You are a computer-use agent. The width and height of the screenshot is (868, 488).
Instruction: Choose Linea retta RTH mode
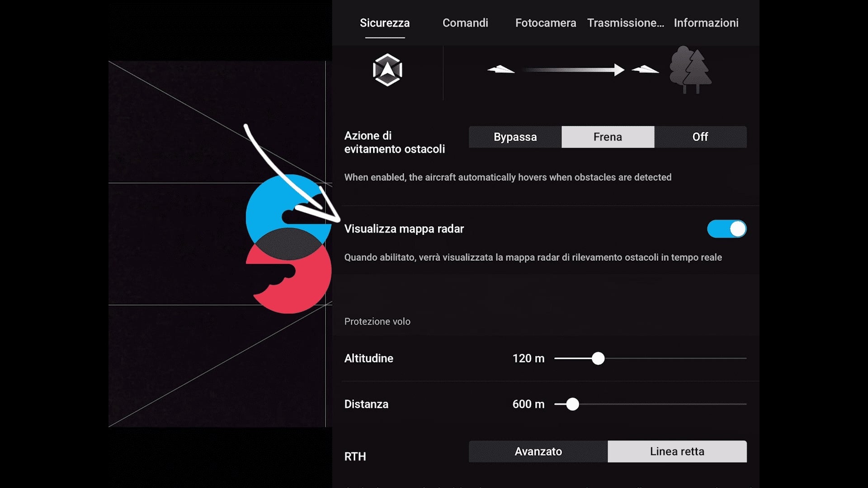tap(677, 451)
